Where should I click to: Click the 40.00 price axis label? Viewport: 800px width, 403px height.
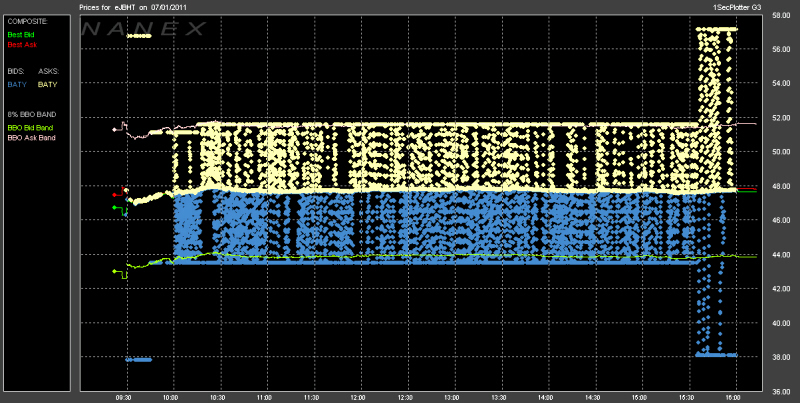[x=781, y=323]
